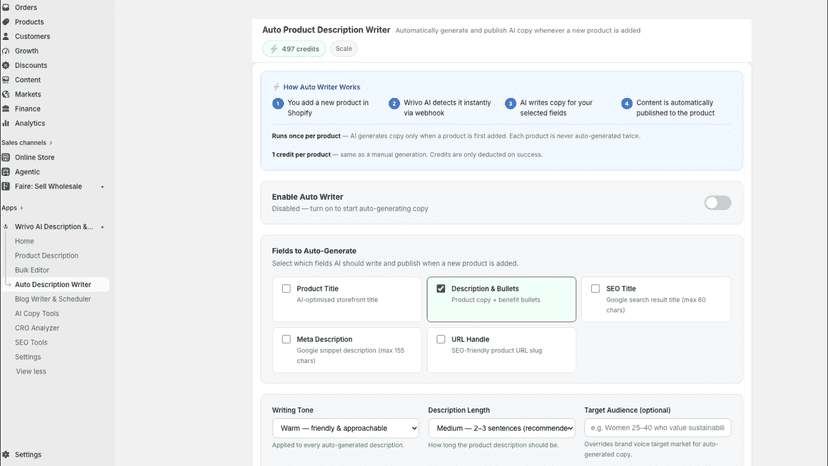Click the Discounts badge icon
The width and height of the screenshot is (828, 466).
coord(6,66)
